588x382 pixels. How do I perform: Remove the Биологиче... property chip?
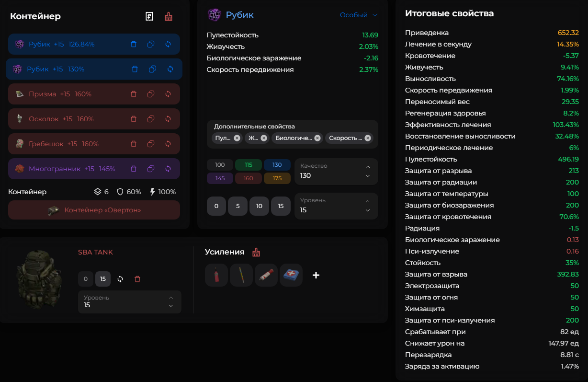click(317, 138)
